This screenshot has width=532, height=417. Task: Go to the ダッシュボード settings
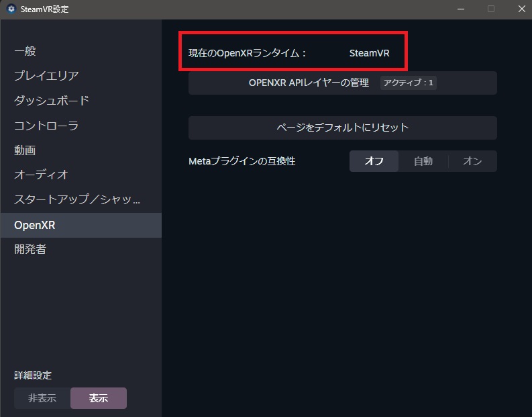click(x=81, y=101)
